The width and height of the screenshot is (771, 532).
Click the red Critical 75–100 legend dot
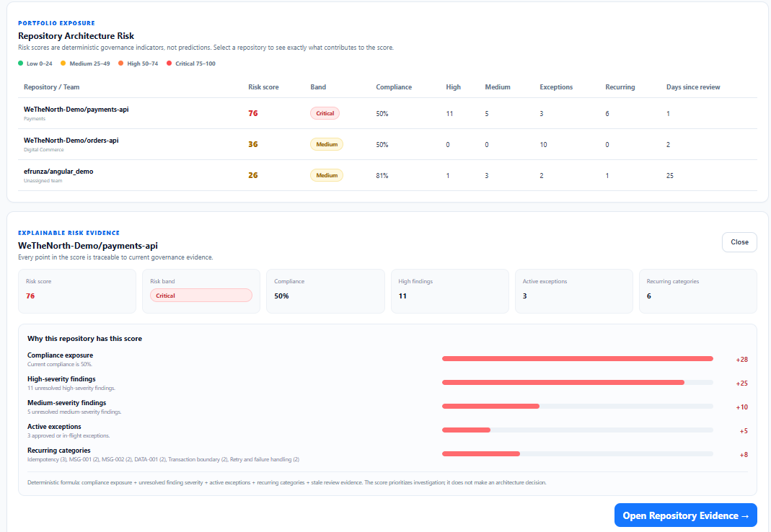pyautogui.click(x=169, y=63)
